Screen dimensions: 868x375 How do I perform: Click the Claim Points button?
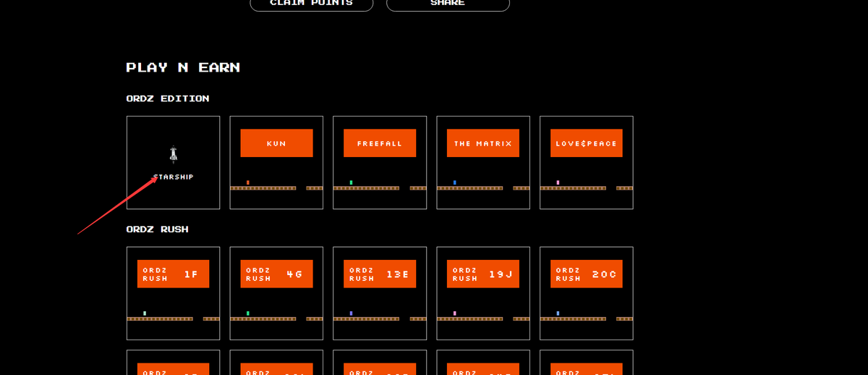312,4
